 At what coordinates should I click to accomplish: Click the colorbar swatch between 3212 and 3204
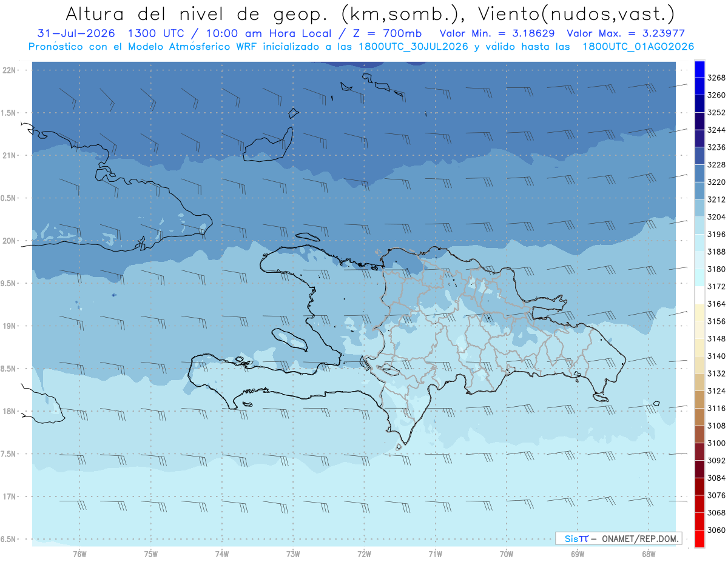(699, 208)
